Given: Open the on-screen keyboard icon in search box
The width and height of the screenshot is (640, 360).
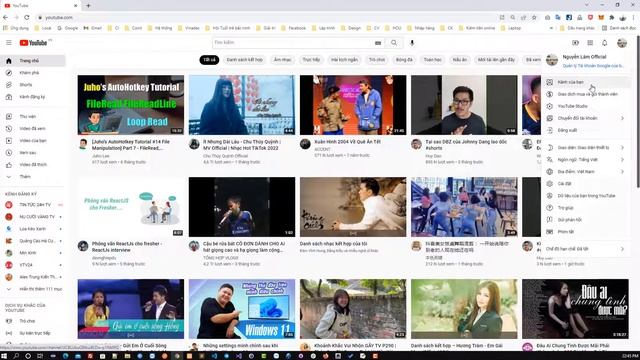Looking at the screenshot, I should [x=378, y=42].
